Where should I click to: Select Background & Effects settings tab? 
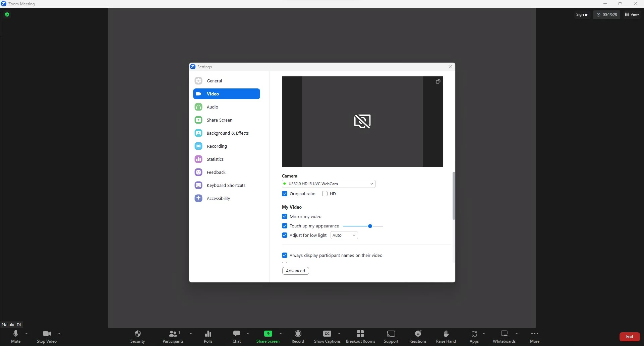tap(227, 133)
